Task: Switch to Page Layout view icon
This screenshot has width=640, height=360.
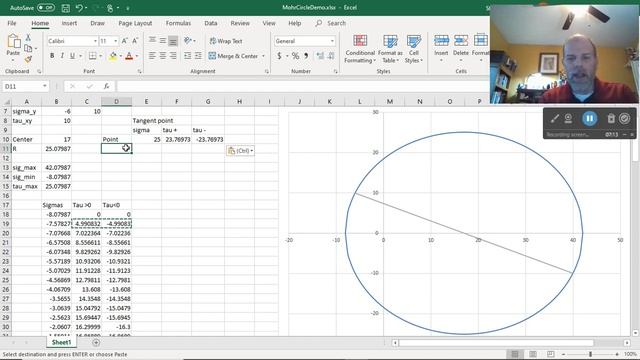Action: point(533,354)
